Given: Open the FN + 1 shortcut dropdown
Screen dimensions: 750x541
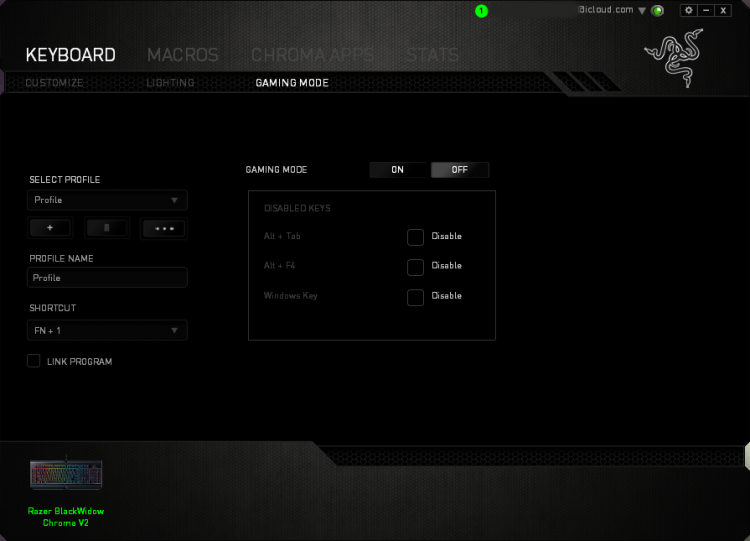Looking at the screenshot, I should (x=107, y=331).
